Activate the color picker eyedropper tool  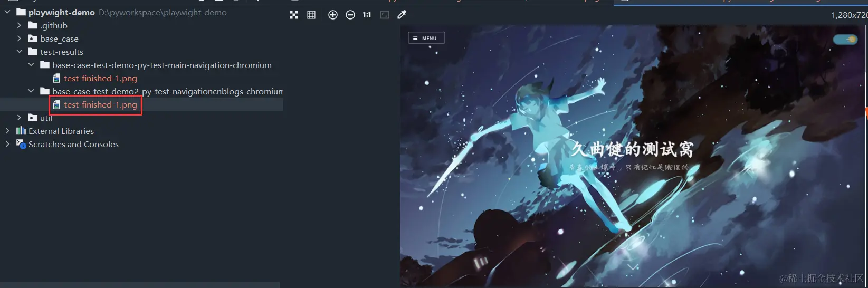click(402, 15)
